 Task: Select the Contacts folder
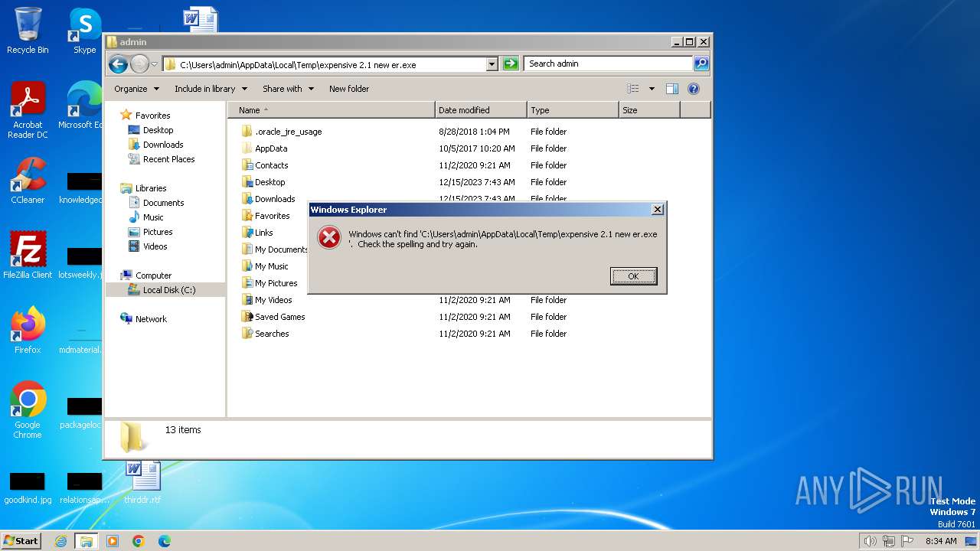(265, 165)
